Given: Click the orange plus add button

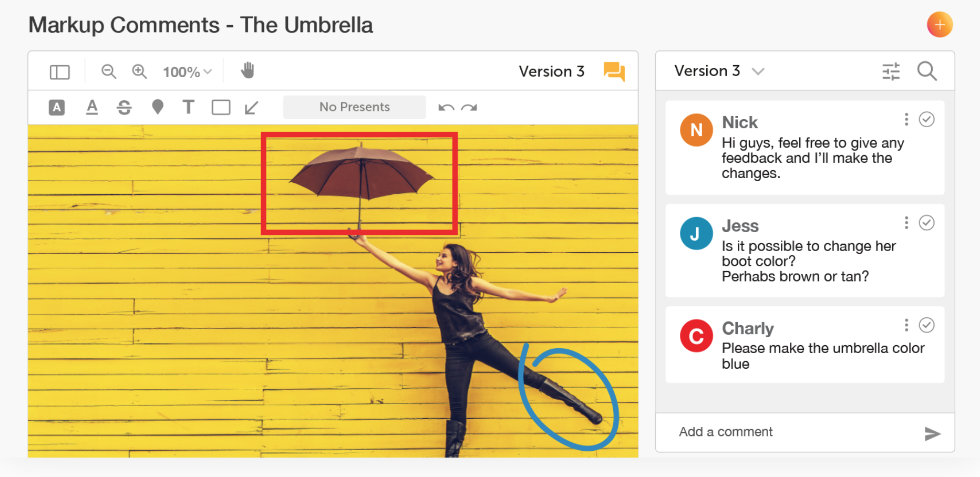Looking at the screenshot, I should pos(940,25).
